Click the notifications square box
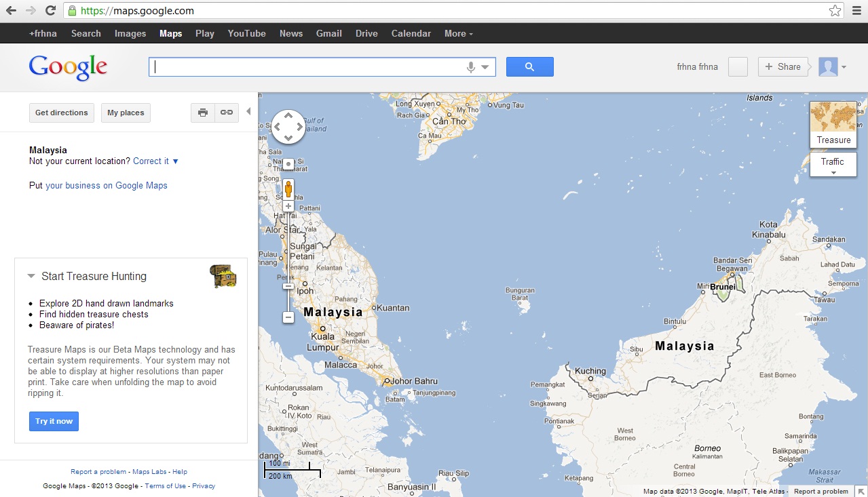Image resolution: width=868 pixels, height=497 pixels. (738, 66)
